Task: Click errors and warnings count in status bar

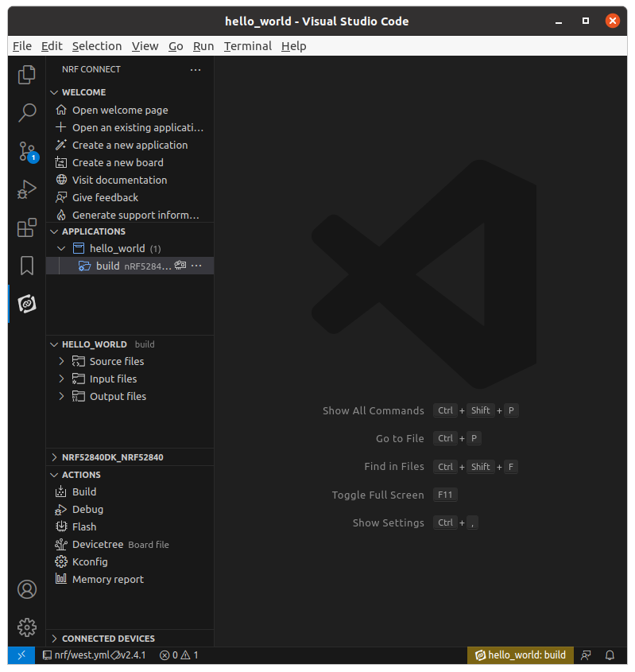Action: (x=179, y=655)
